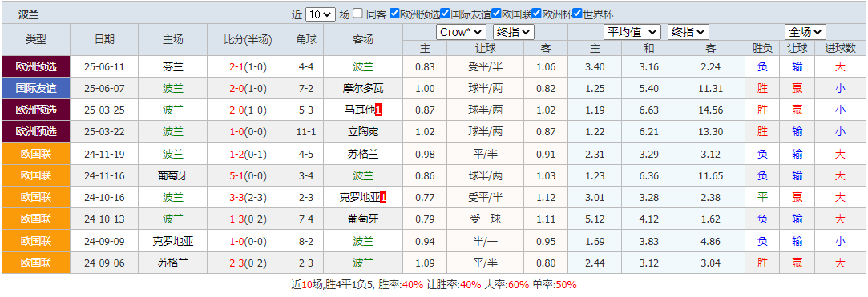The image size is (868, 297).
Task: Click the 平 result in 克罗地亚 3-3 row
Action: click(762, 198)
